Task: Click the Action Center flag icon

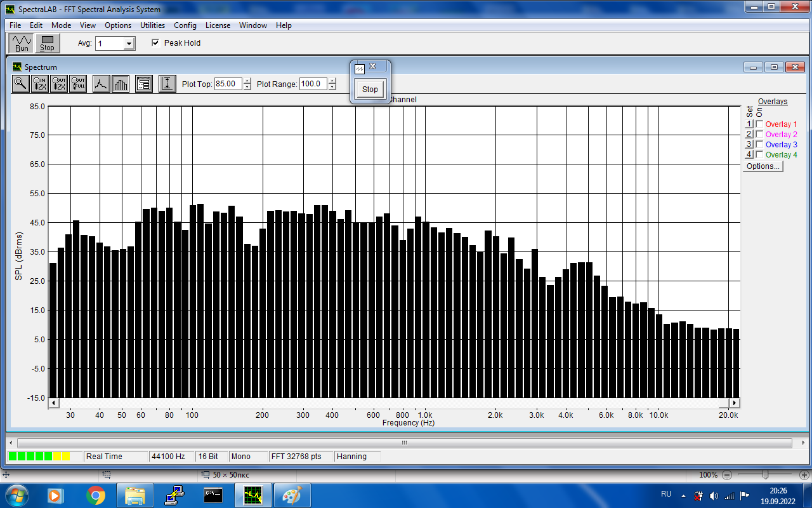Action: tap(745, 495)
